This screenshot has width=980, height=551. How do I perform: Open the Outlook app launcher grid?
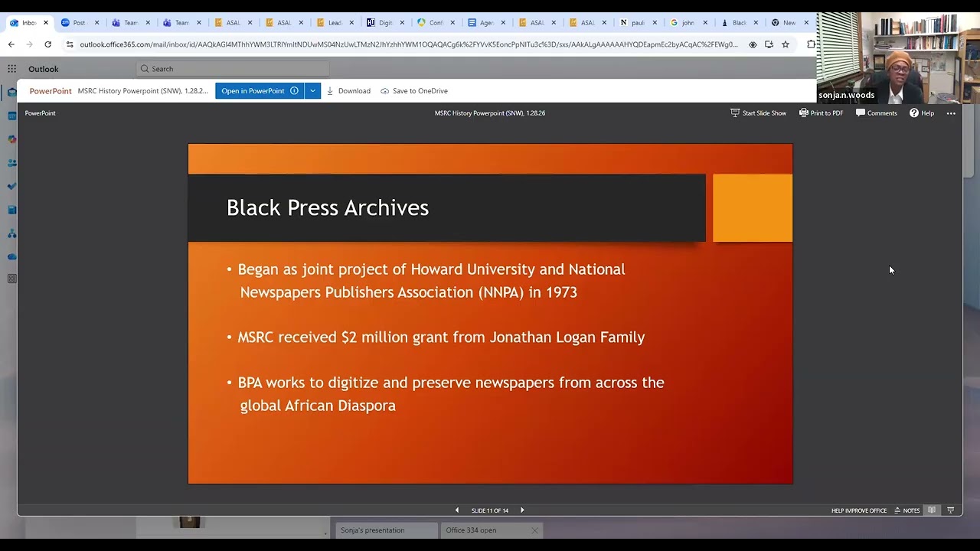[12, 69]
